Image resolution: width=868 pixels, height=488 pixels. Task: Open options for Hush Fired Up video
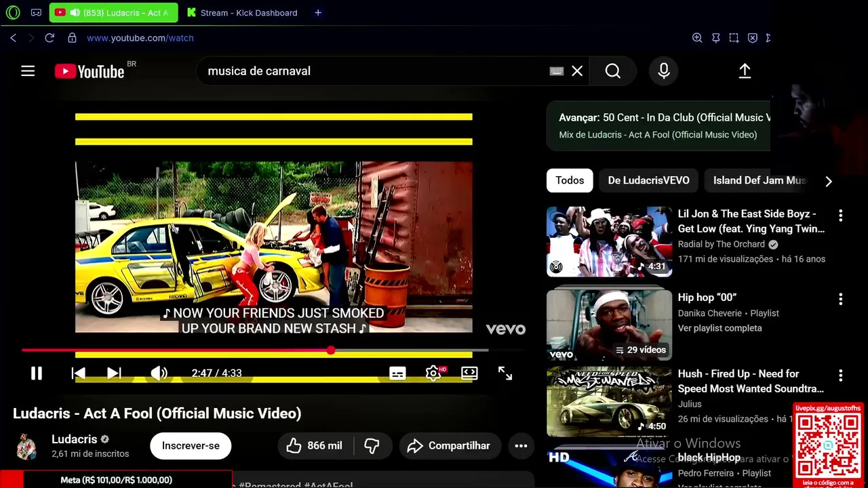click(840, 375)
